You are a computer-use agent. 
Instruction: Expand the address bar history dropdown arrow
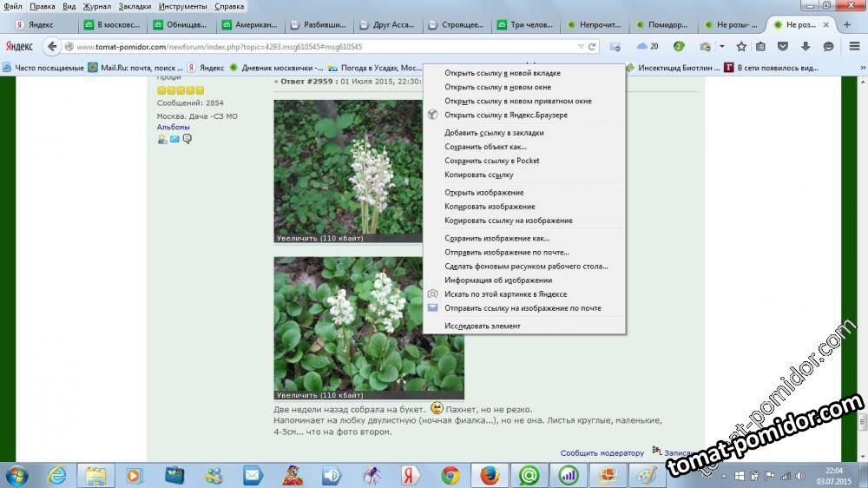point(581,47)
